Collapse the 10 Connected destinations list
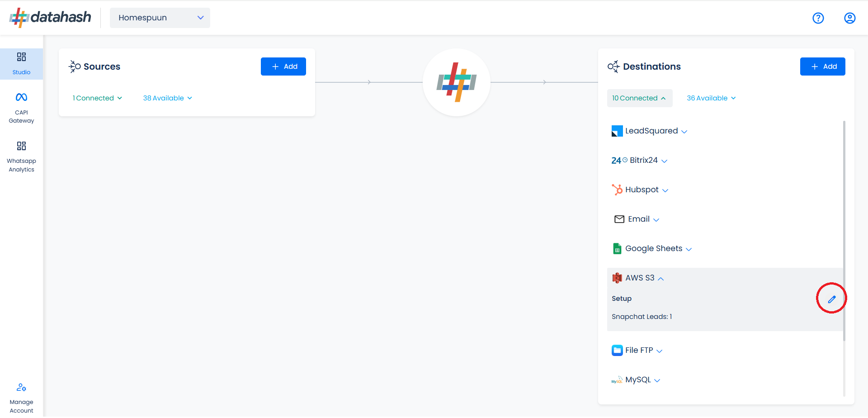868x418 pixels. 639,98
